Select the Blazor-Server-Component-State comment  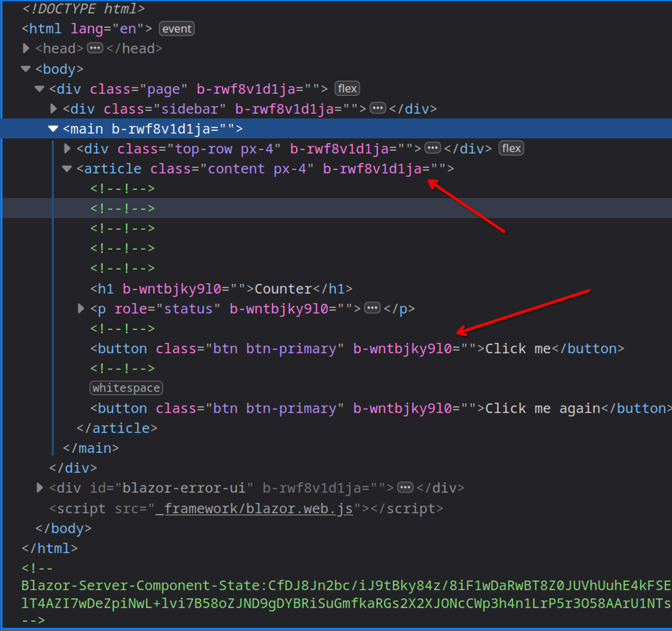click(346, 595)
